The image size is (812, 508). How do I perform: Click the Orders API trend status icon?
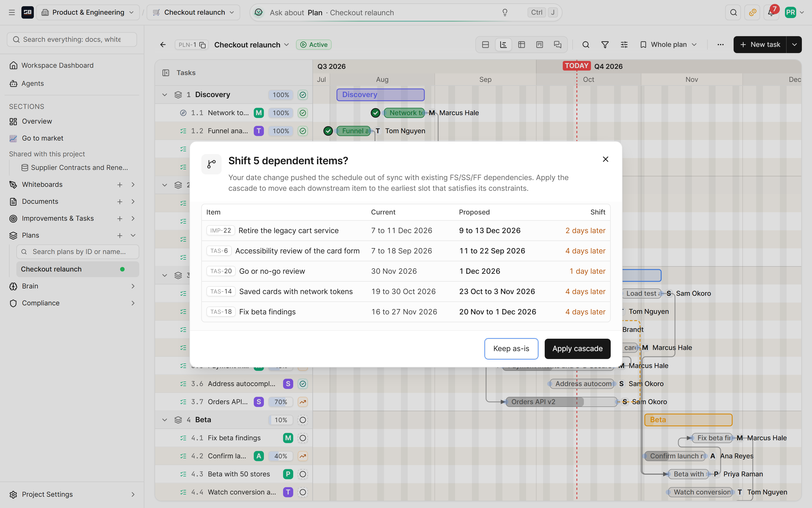(303, 402)
